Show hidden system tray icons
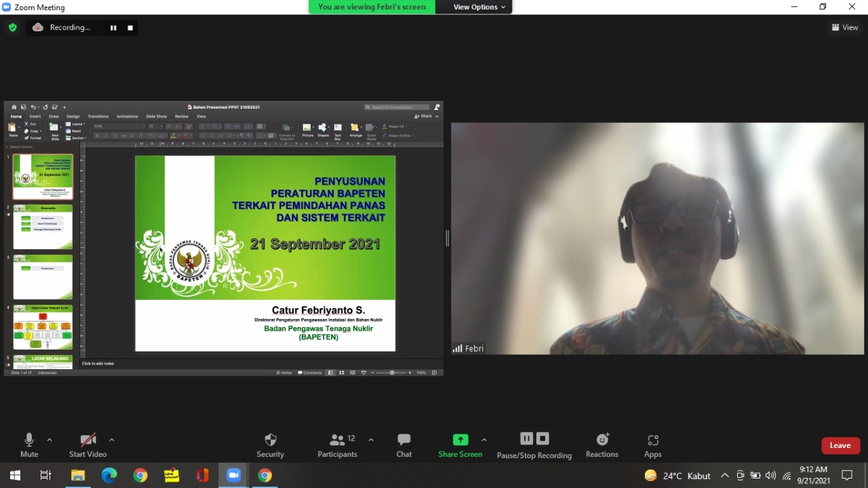 pyautogui.click(x=725, y=475)
